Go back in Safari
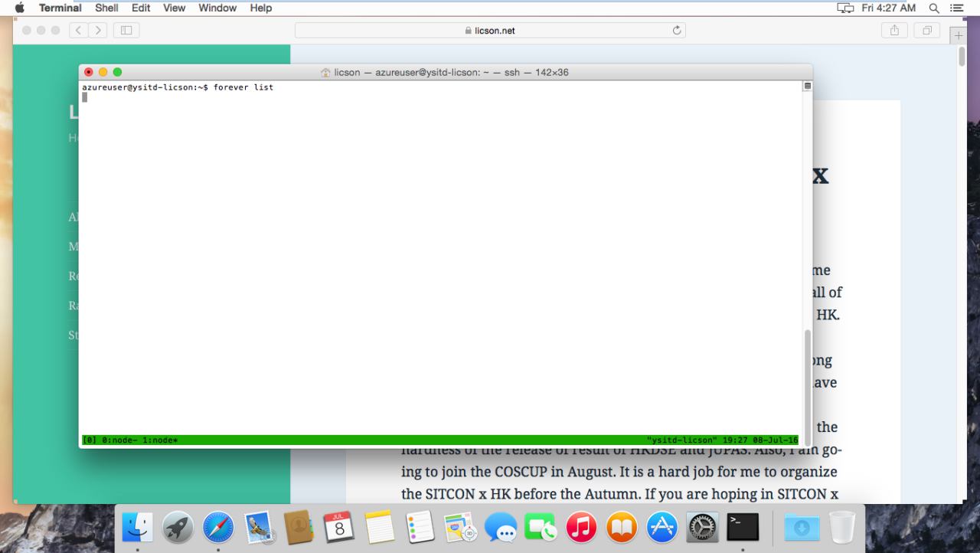This screenshot has height=553, width=980. point(78,31)
